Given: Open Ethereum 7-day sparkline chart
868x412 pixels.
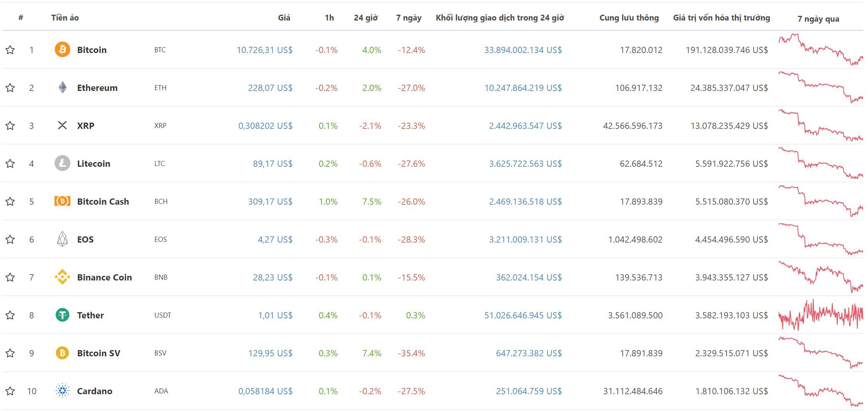Looking at the screenshot, I should (x=820, y=87).
